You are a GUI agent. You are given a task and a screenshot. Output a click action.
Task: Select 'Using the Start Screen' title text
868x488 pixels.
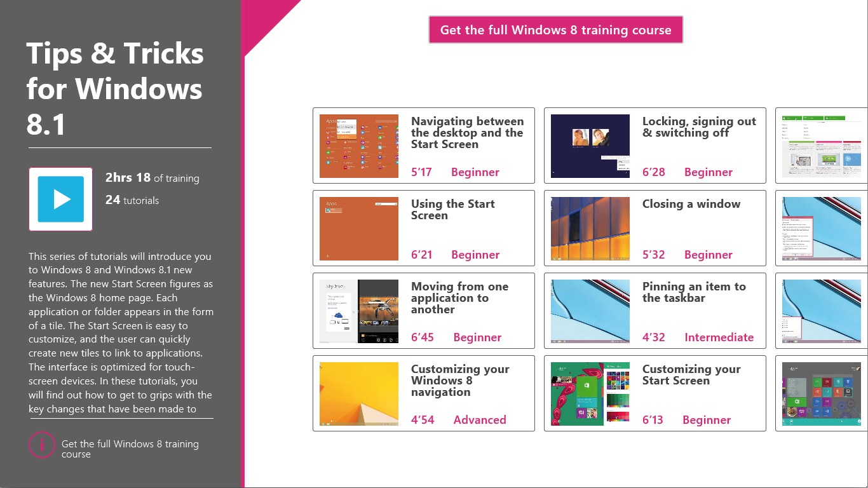click(453, 210)
